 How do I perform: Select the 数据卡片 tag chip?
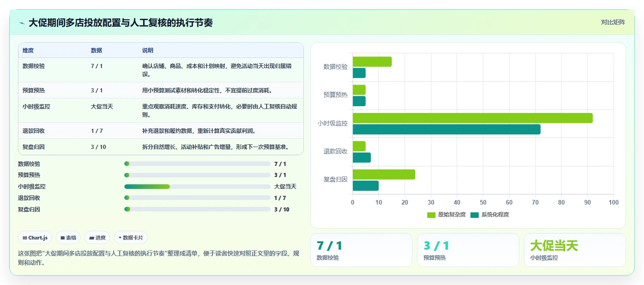coord(131,238)
